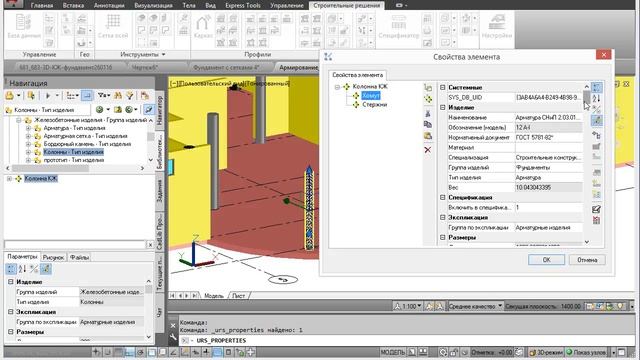Open the Вставка ribbon tab

click(x=73, y=5)
